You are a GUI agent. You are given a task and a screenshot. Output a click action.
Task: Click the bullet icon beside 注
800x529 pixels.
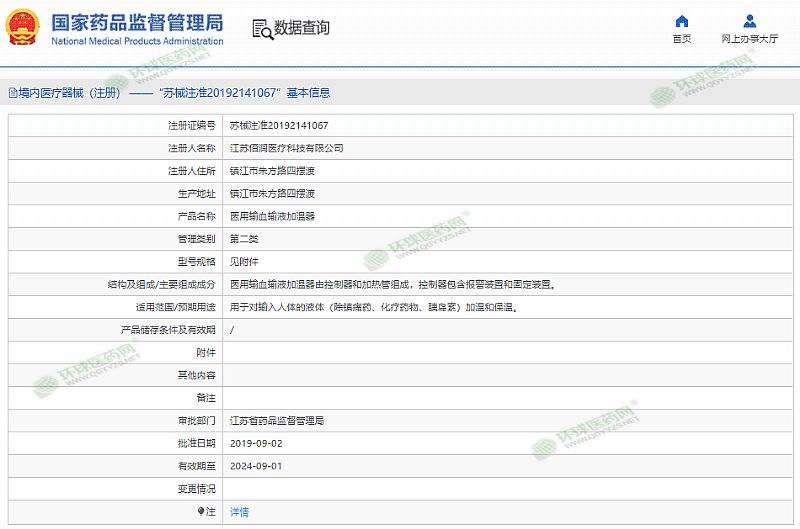(x=200, y=511)
